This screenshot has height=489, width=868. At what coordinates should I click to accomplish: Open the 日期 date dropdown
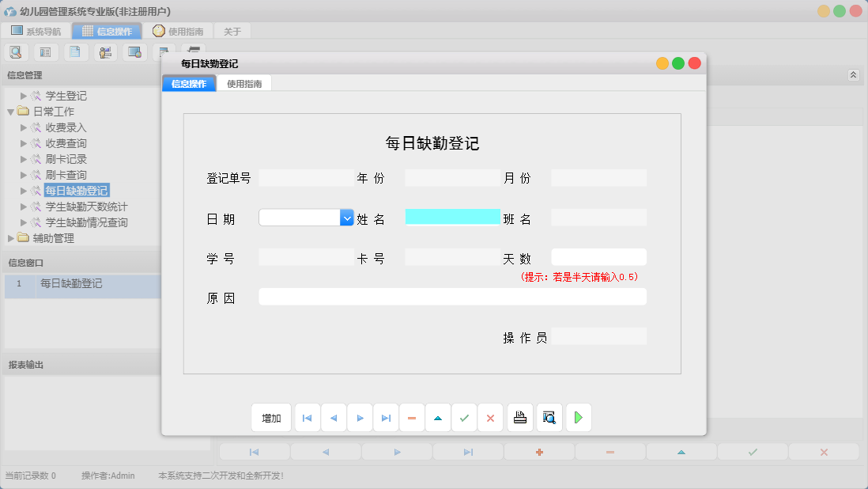tap(345, 217)
